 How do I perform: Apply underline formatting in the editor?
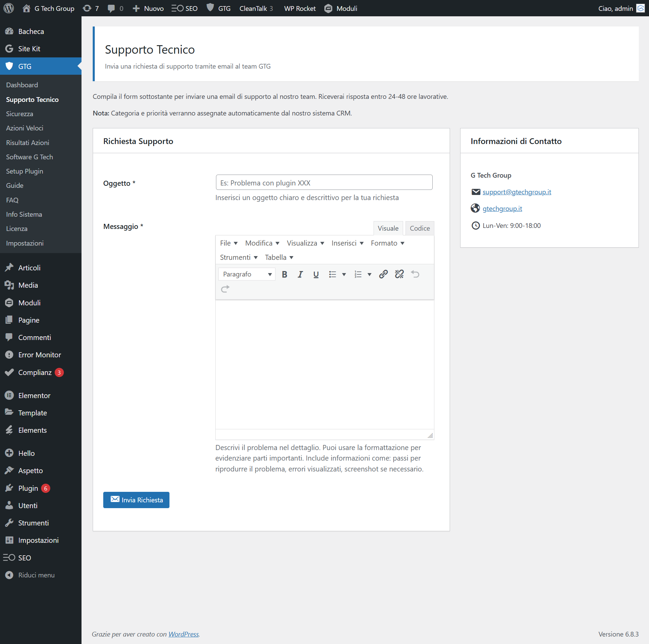tap(316, 274)
